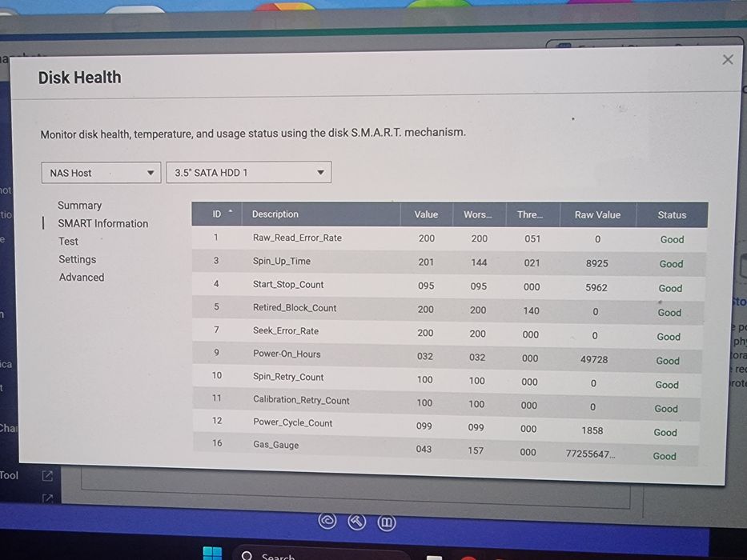Click ID cell 12
The image size is (747, 560).
(217, 421)
